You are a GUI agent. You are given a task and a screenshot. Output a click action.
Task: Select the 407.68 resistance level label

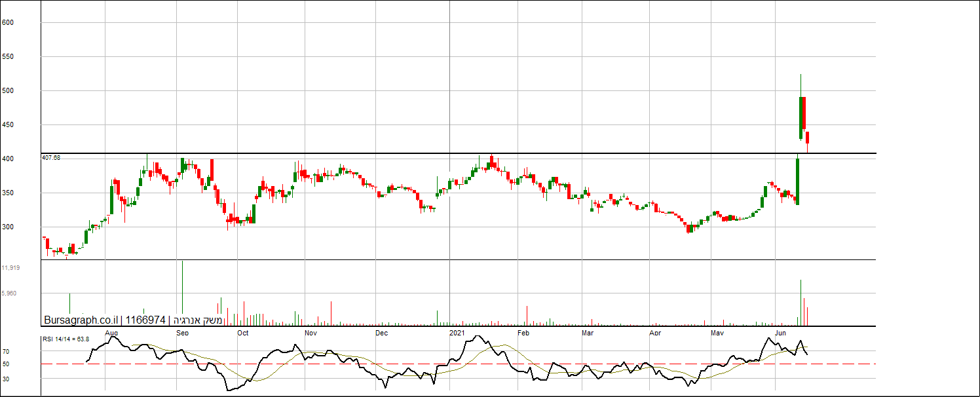(x=50, y=158)
